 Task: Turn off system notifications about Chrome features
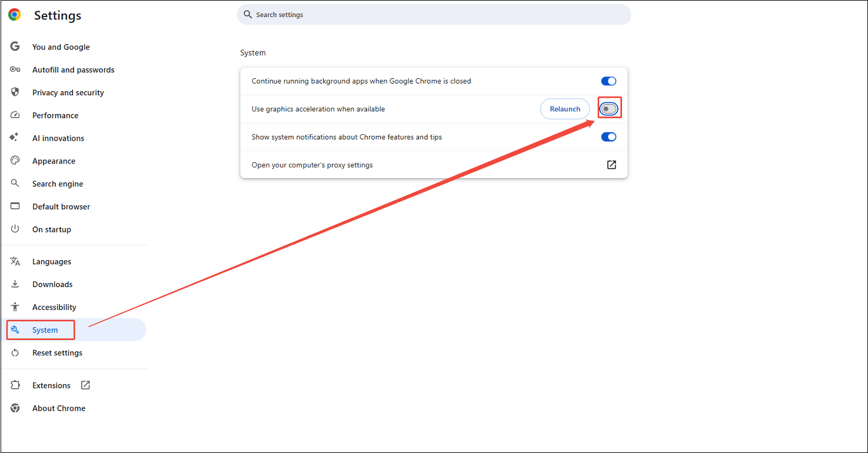tap(608, 136)
